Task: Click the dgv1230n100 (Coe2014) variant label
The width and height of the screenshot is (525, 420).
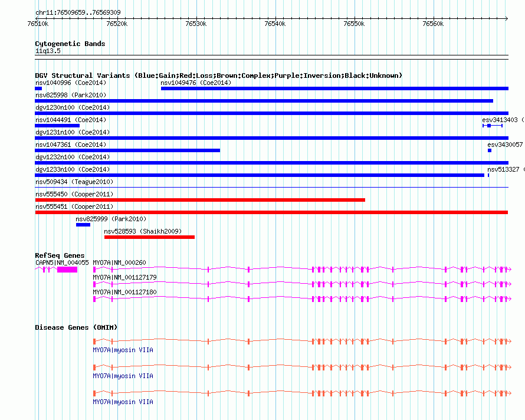Action: [73, 107]
